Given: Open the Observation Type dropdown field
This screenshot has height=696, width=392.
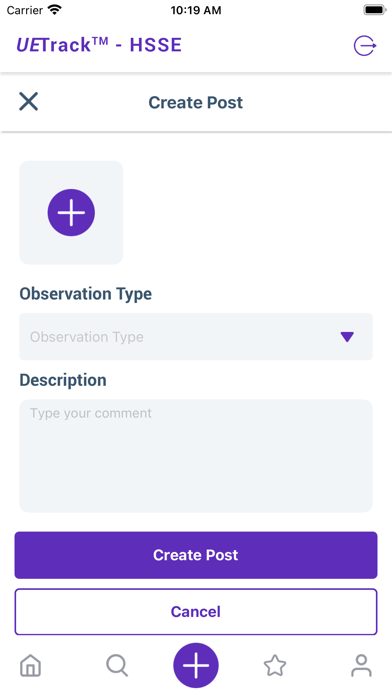Looking at the screenshot, I should tap(196, 336).
